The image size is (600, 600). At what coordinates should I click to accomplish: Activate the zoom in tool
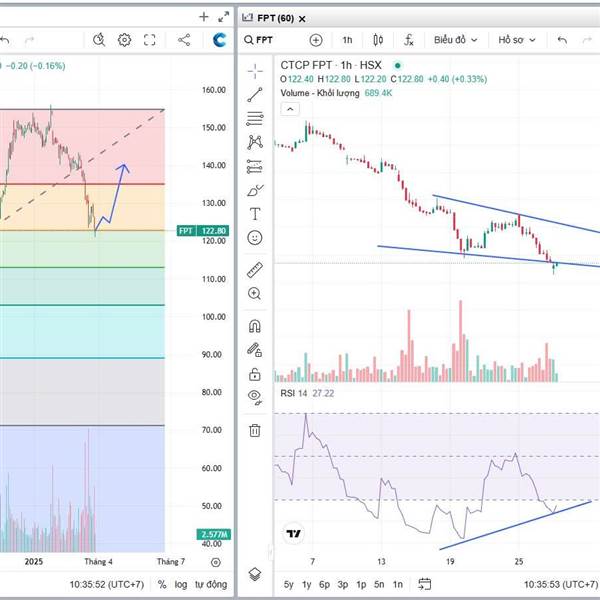(x=254, y=293)
